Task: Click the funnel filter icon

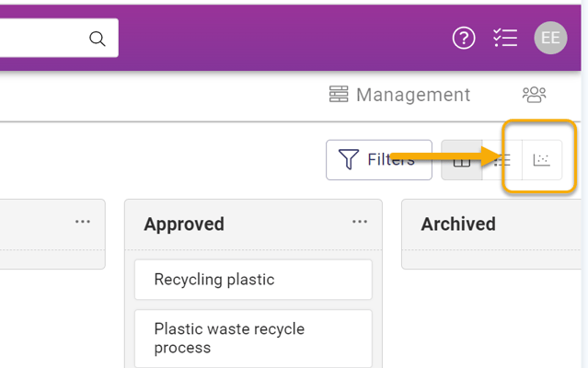Action: point(349,159)
